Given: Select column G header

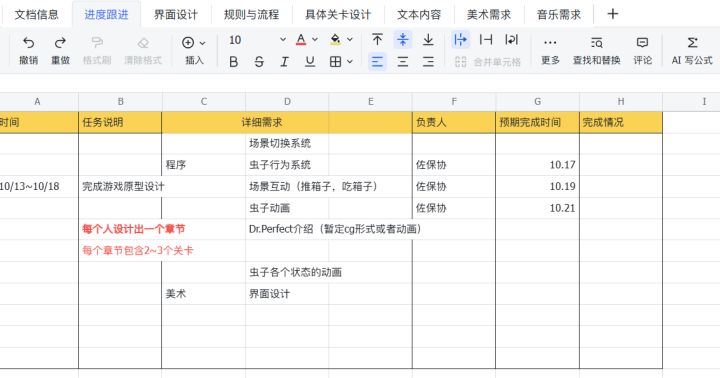Looking at the screenshot, I should coord(537,102).
